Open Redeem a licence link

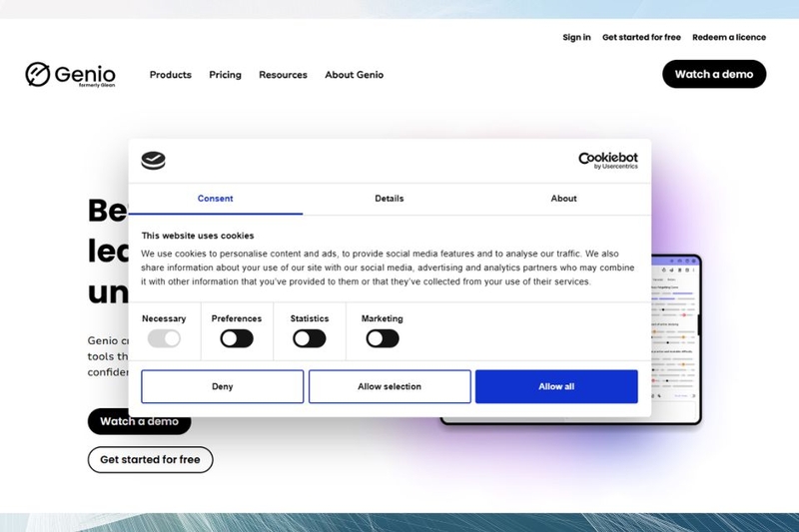point(729,37)
